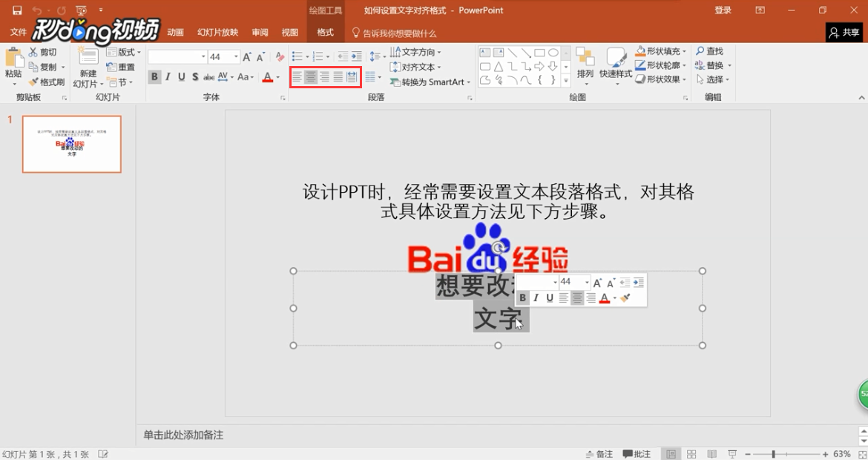Start slideshow from the status bar icon
The image size is (868, 460).
(x=732, y=454)
